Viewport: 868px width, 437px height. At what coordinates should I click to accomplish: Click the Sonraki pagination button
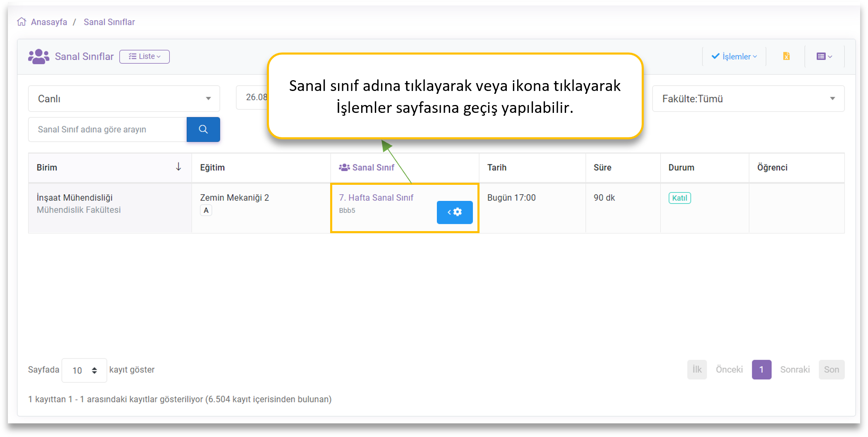(795, 370)
